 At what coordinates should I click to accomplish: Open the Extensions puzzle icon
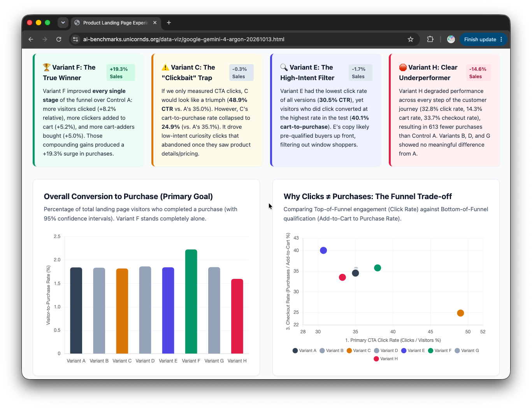[x=430, y=39]
